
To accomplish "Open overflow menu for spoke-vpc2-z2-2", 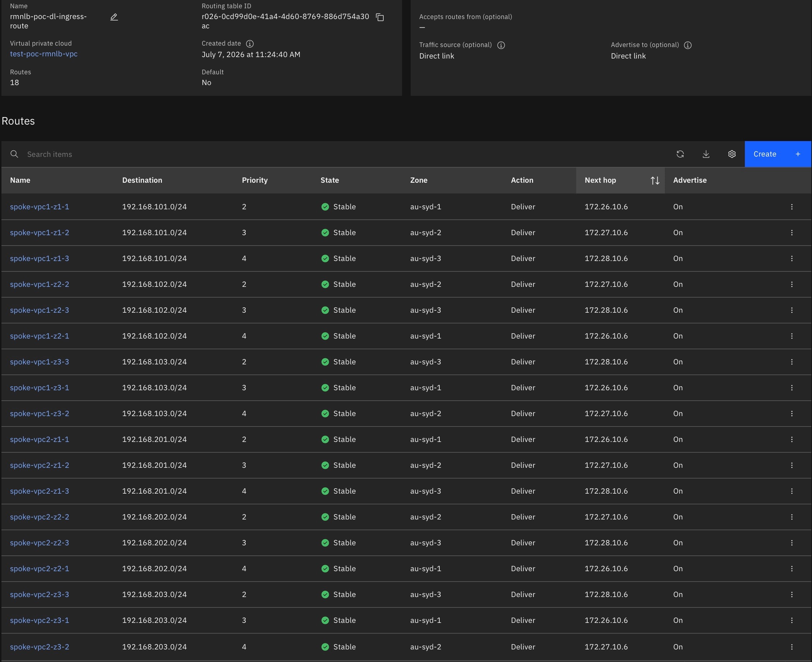I will tap(792, 517).
